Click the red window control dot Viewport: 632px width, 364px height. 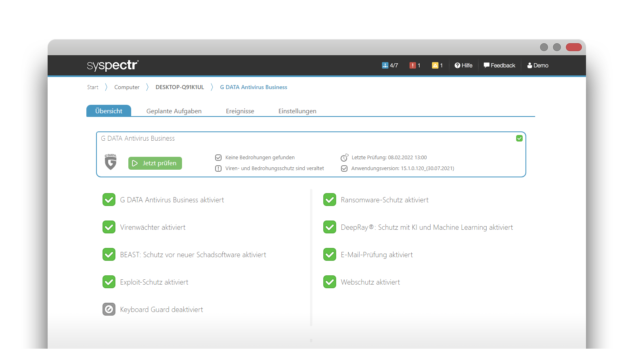[x=573, y=47]
